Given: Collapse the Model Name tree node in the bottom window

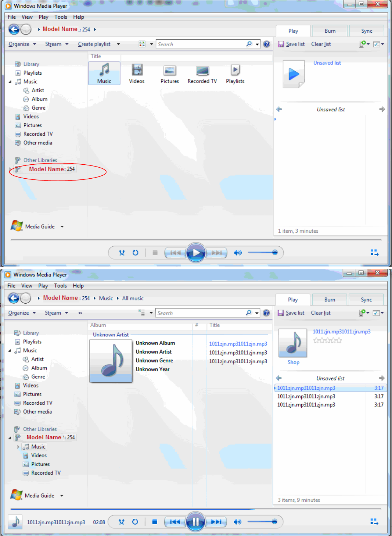Looking at the screenshot, I should (10, 437).
